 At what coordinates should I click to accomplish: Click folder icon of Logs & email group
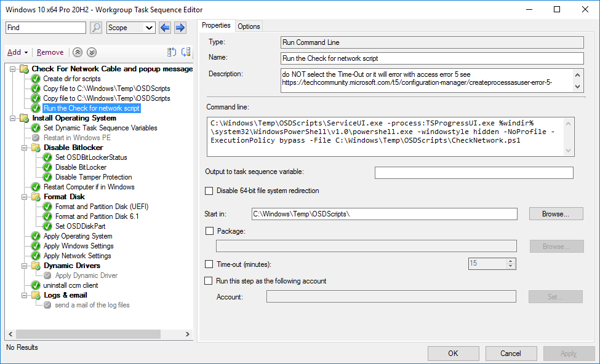point(36,295)
